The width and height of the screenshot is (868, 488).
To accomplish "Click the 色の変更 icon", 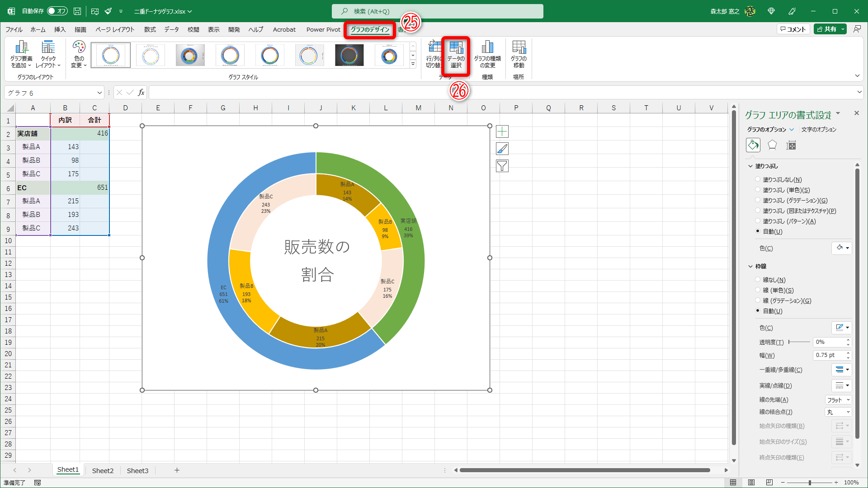I will tap(78, 53).
